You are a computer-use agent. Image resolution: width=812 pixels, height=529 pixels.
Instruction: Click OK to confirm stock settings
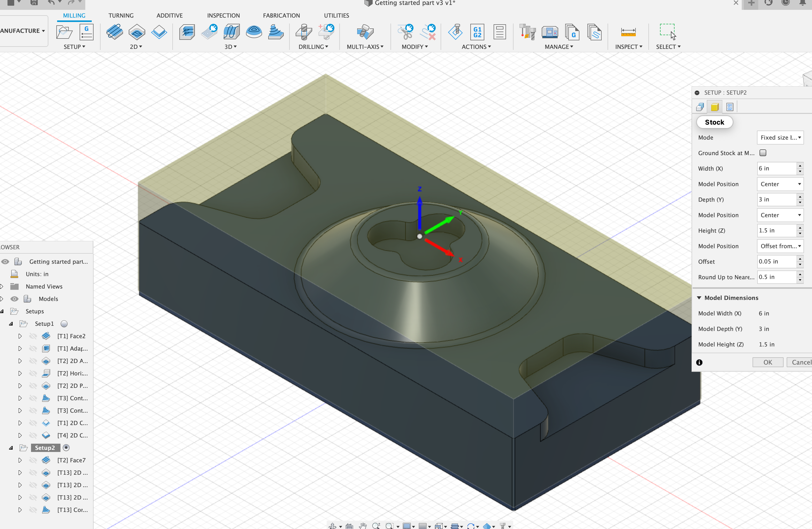pos(768,361)
